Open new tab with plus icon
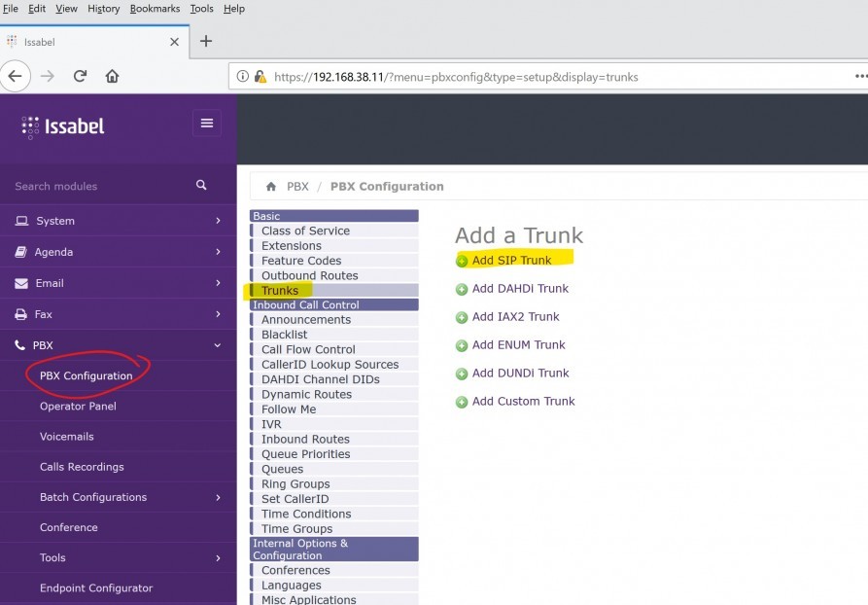The height and width of the screenshot is (605, 868). [x=206, y=41]
